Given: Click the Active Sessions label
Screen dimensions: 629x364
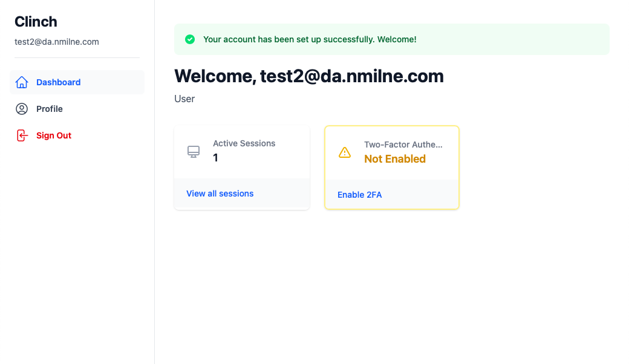Looking at the screenshot, I should 244,143.
